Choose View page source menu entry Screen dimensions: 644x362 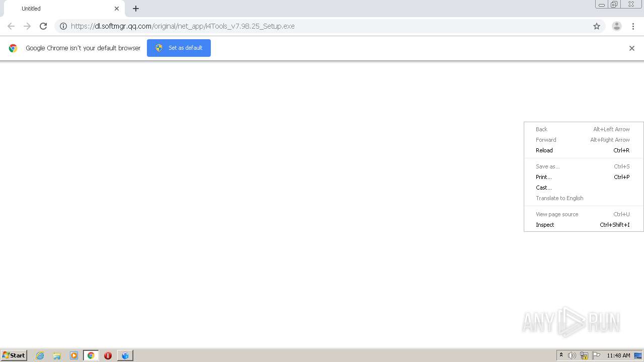pyautogui.click(x=584, y=214)
